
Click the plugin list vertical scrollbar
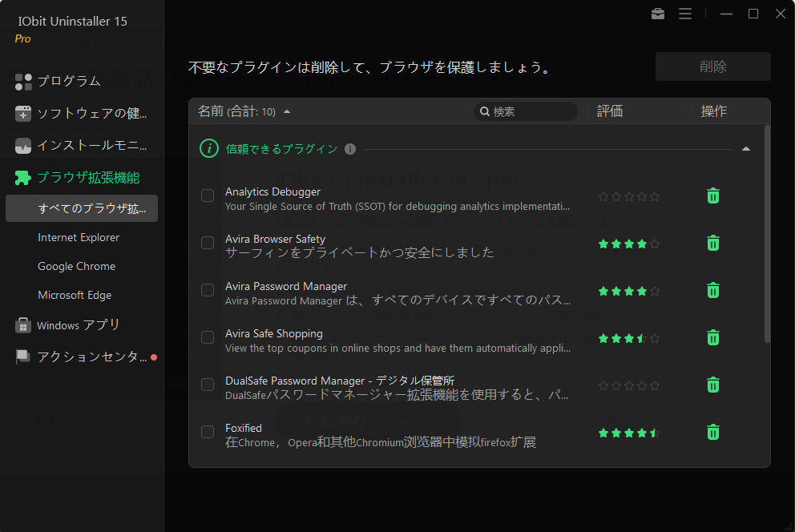[x=767, y=234]
